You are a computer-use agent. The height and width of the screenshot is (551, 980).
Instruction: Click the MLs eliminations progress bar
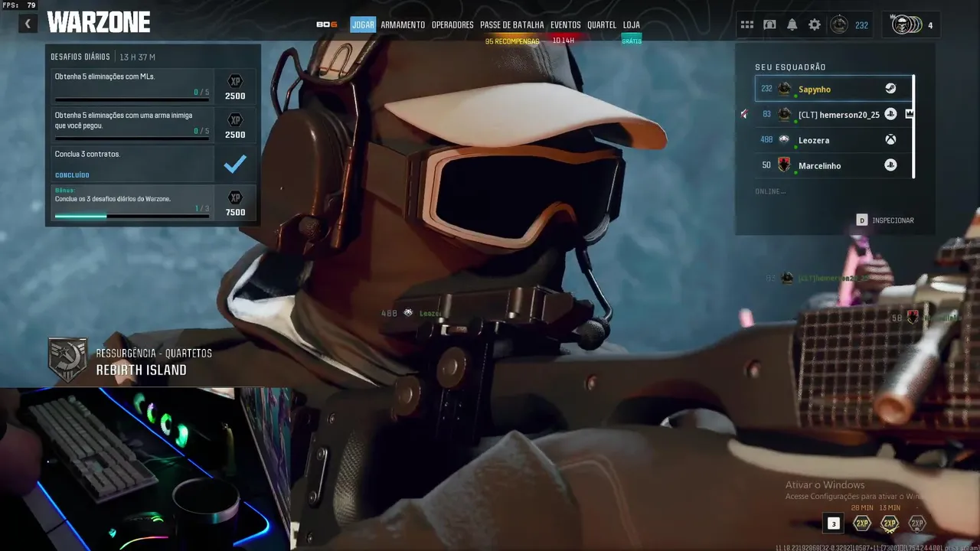tap(132, 99)
